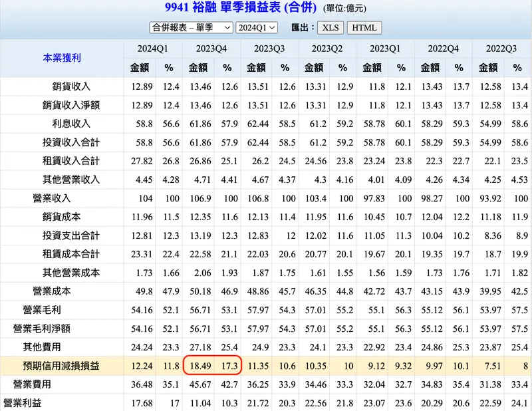Click the 營業利益 row label
The height and width of the screenshot is (411, 532).
(x=23, y=403)
